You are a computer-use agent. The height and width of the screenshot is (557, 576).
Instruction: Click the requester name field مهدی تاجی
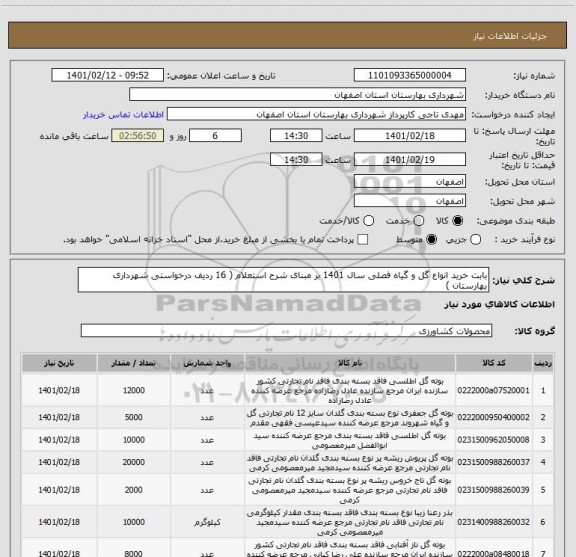[316, 115]
